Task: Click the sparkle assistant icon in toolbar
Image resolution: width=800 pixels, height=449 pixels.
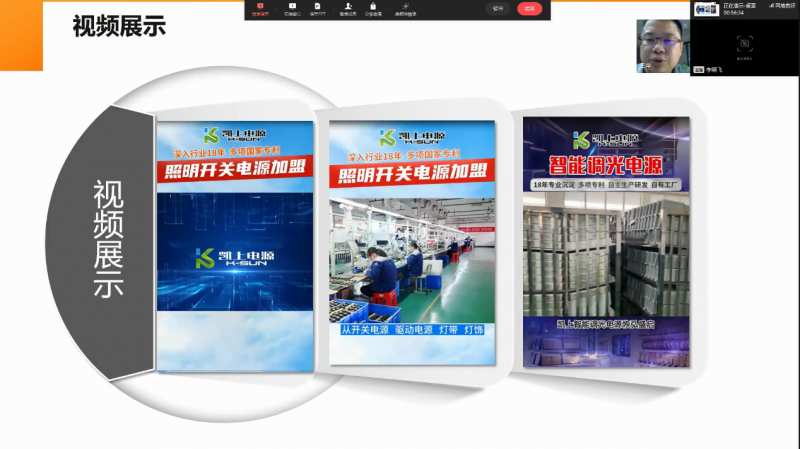Action: pos(406,6)
